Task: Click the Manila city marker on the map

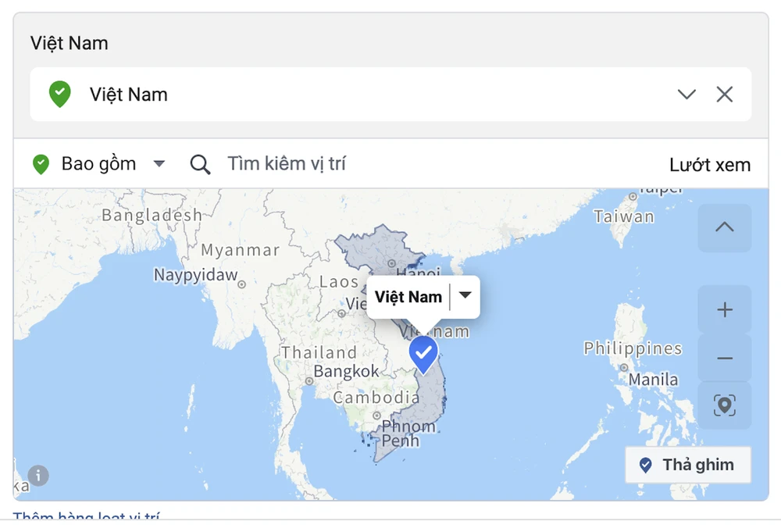Action: click(623, 368)
